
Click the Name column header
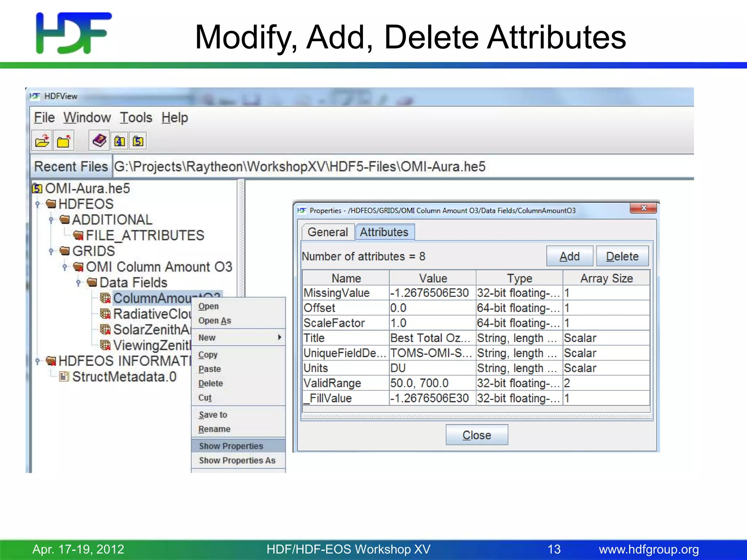(x=346, y=278)
